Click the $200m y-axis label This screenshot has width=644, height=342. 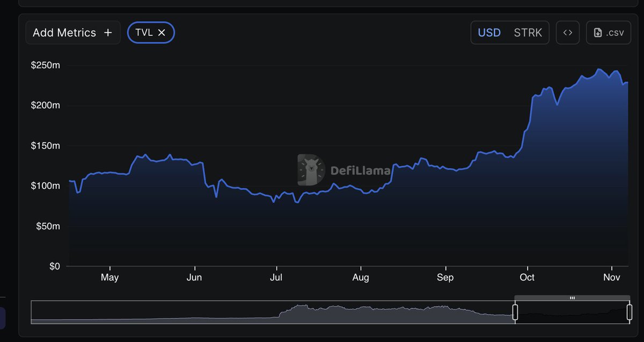coord(46,106)
